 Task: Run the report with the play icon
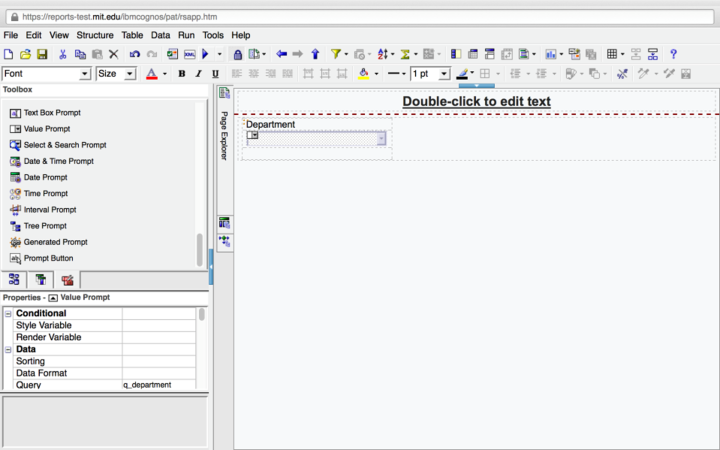[205, 54]
